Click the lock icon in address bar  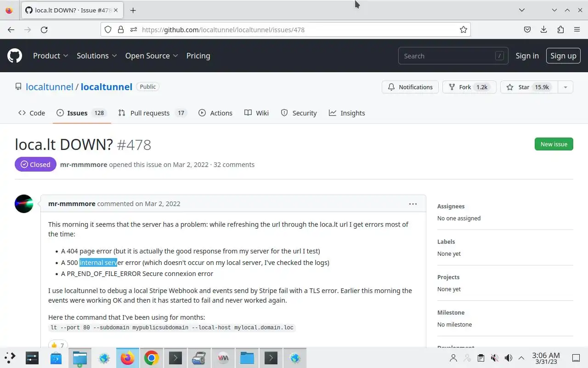coord(121,29)
